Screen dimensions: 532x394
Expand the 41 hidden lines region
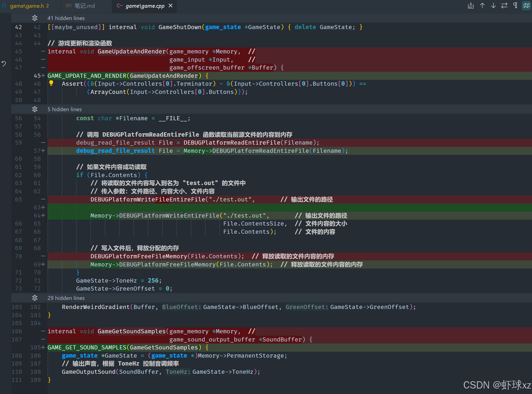click(x=66, y=18)
